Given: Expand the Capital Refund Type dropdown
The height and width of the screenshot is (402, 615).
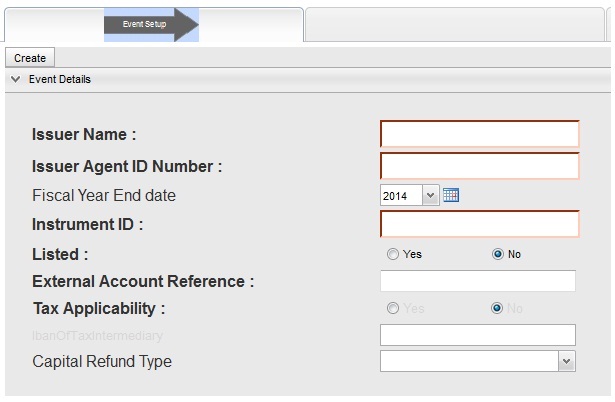Looking at the screenshot, I should click(477, 361).
